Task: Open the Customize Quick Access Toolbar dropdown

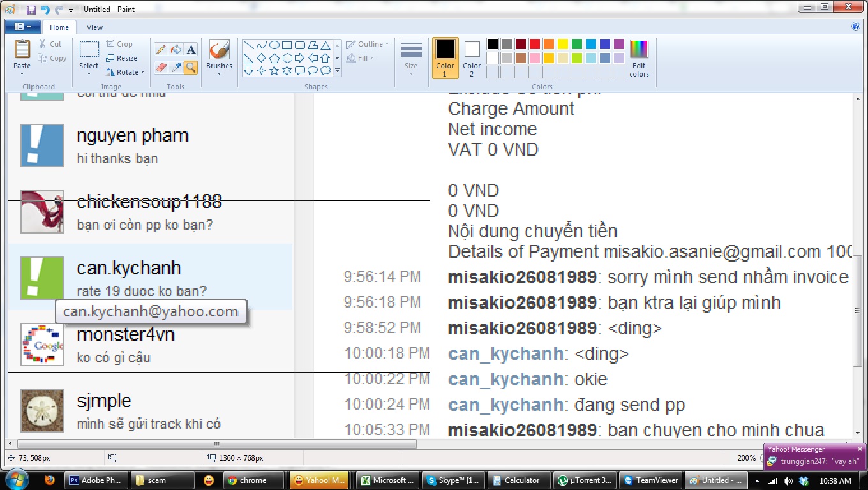Action: 71,10
